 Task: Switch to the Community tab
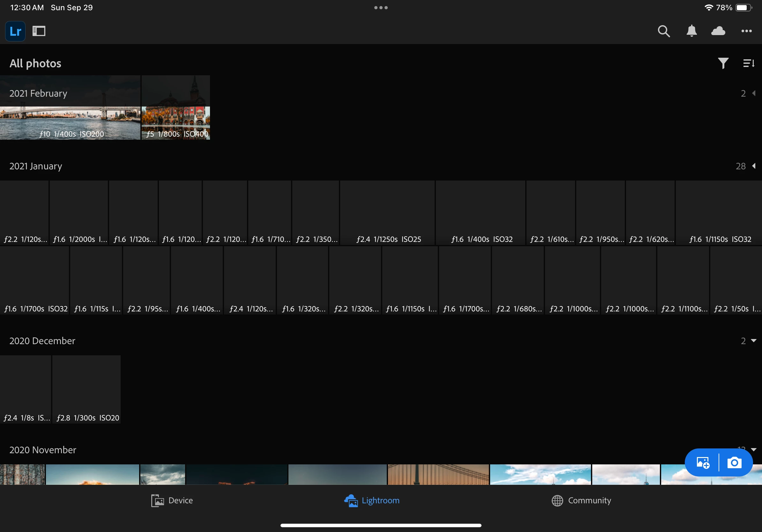coord(581,500)
